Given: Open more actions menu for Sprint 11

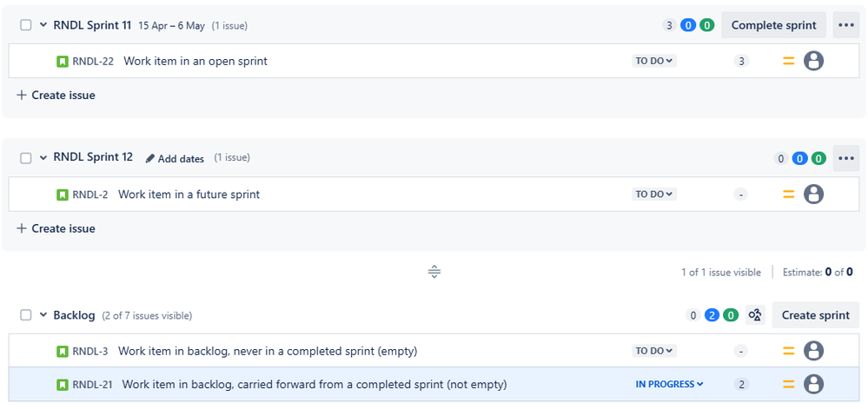Looking at the screenshot, I should (x=846, y=25).
